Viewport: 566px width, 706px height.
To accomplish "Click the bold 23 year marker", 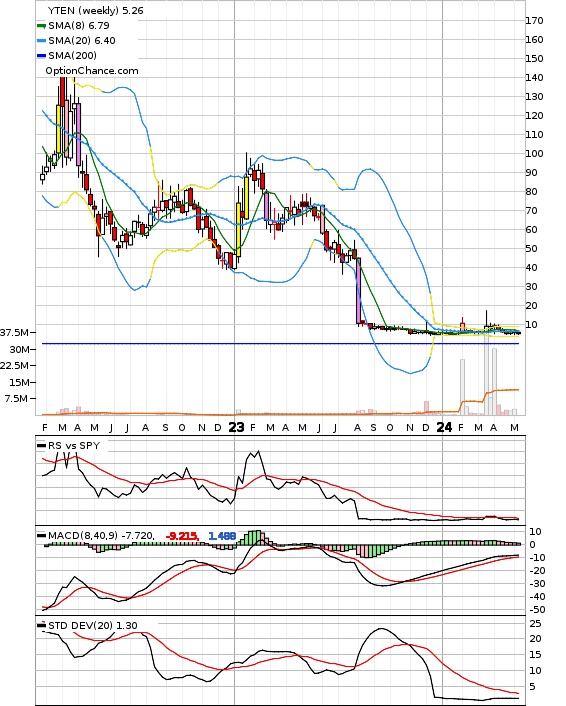I will click(236, 427).
